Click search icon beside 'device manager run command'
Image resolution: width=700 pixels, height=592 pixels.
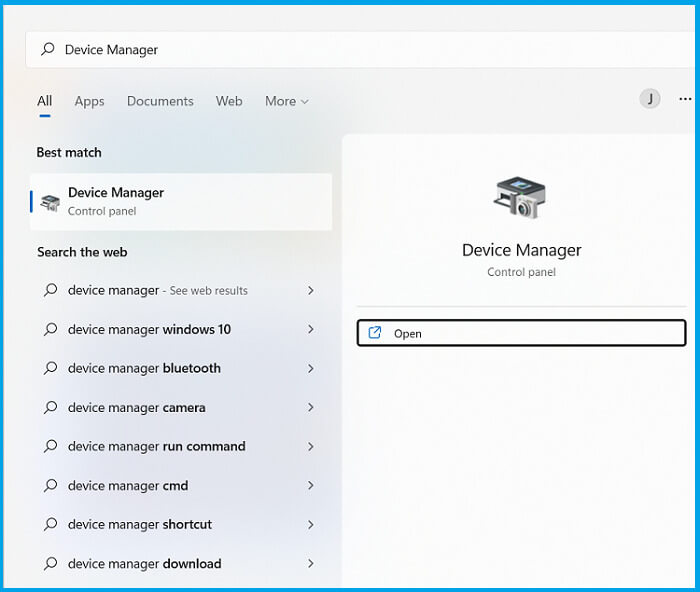(50, 446)
